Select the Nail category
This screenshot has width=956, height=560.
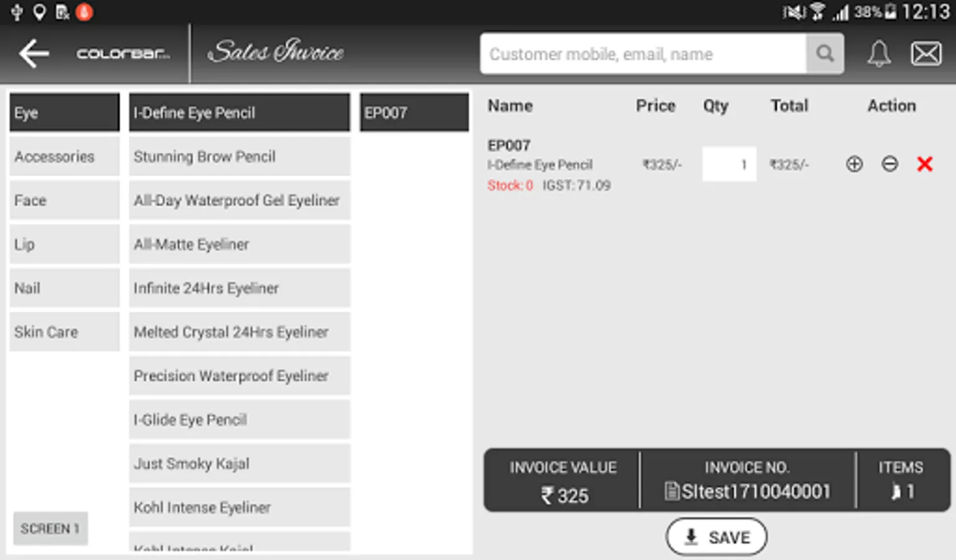pyautogui.click(x=65, y=288)
